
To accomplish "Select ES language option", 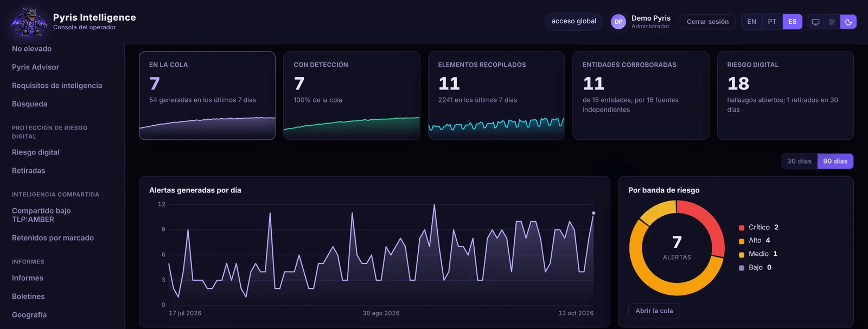I will click(793, 22).
